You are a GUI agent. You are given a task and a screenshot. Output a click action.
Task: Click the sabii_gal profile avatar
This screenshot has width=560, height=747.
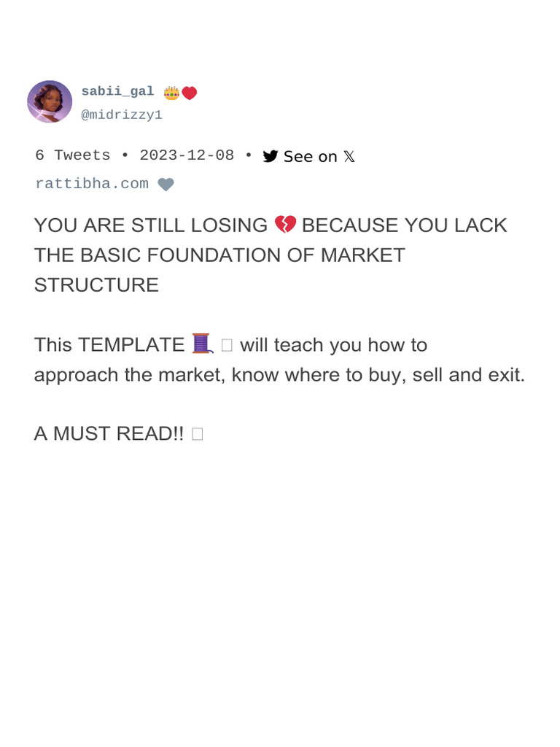coord(50,101)
